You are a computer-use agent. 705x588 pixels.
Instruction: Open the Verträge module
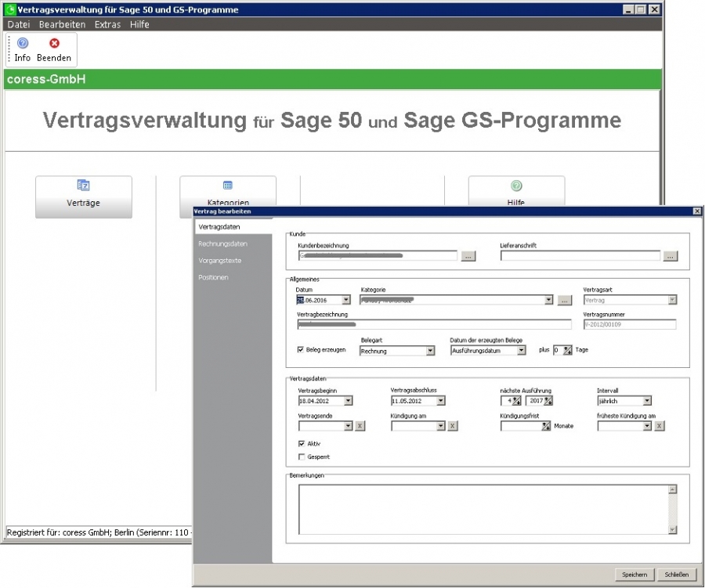coord(83,197)
